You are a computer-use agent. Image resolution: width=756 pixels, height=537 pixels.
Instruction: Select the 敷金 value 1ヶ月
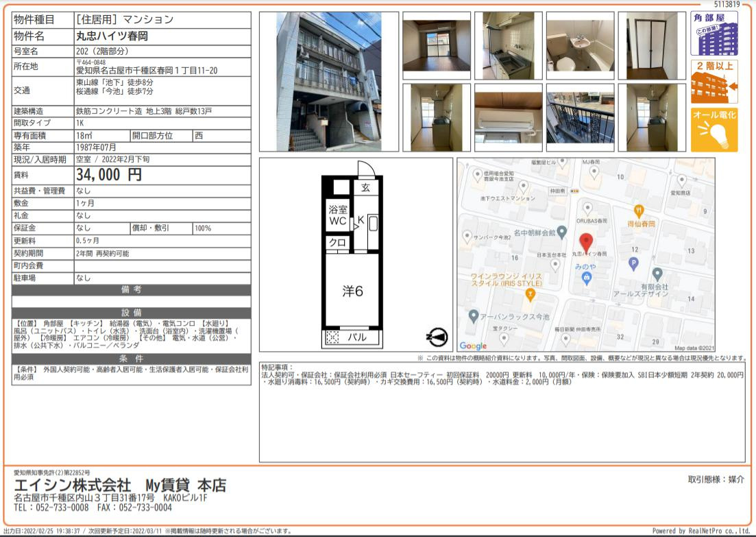click(x=85, y=203)
